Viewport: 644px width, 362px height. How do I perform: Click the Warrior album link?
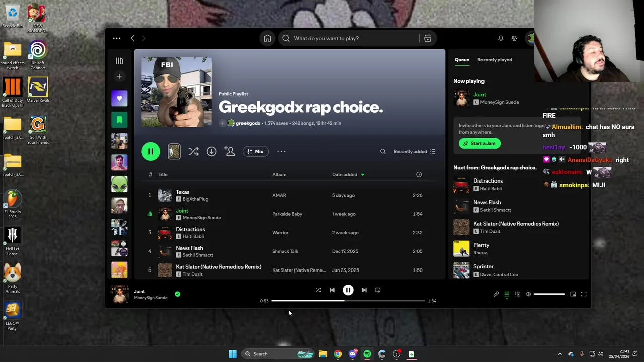pyautogui.click(x=280, y=232)
